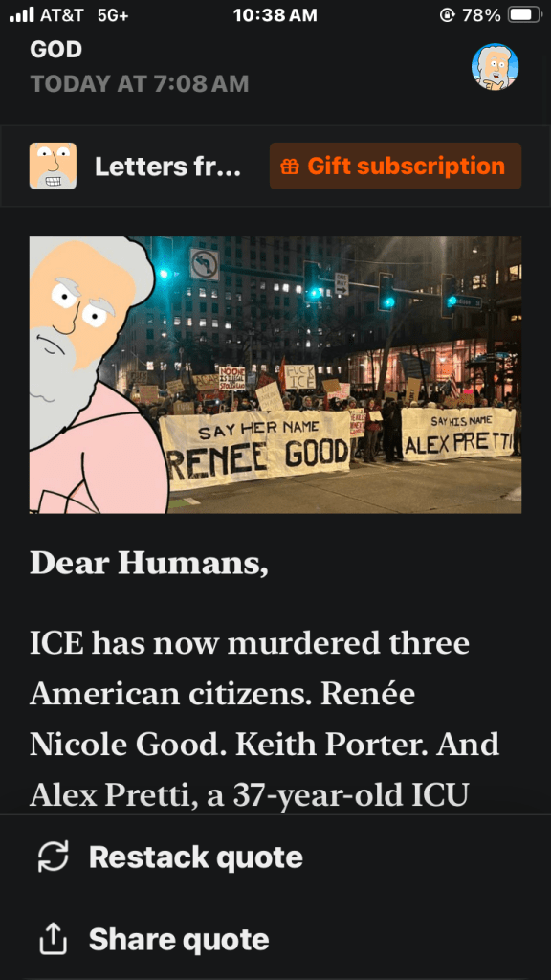
Task: Tap the rotation lock status icon
Action: pyautogui.click(x=448, y=15)
